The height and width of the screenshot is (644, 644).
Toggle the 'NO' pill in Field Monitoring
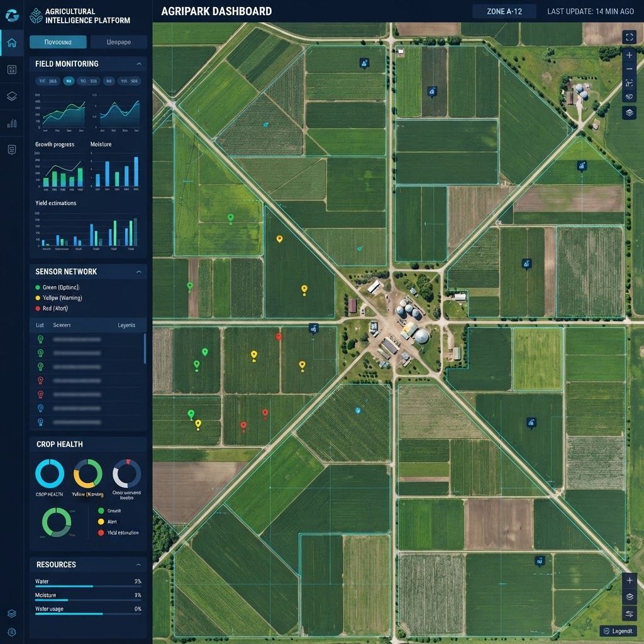pyautogui.click(x=109, y=81)
